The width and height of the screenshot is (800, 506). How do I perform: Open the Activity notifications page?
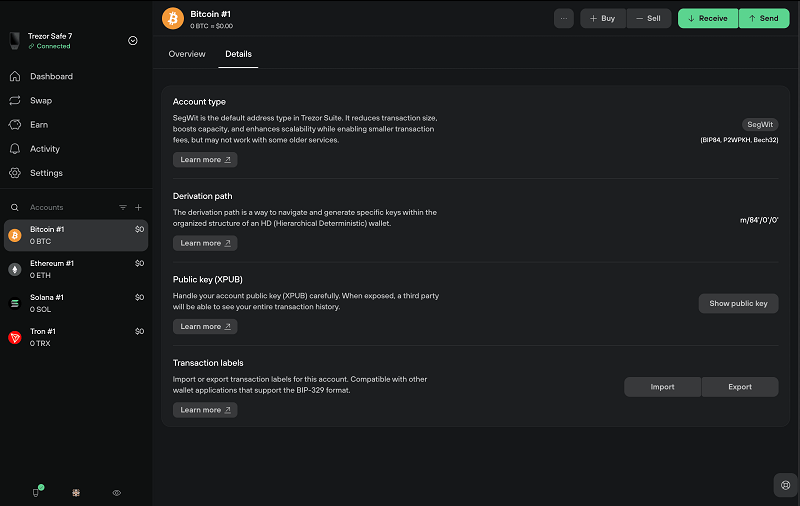(45, 149)
